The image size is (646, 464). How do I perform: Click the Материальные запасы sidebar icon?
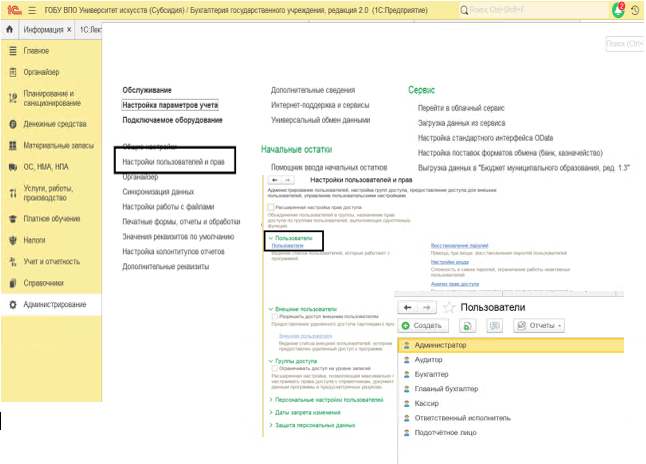coord(13,145)
